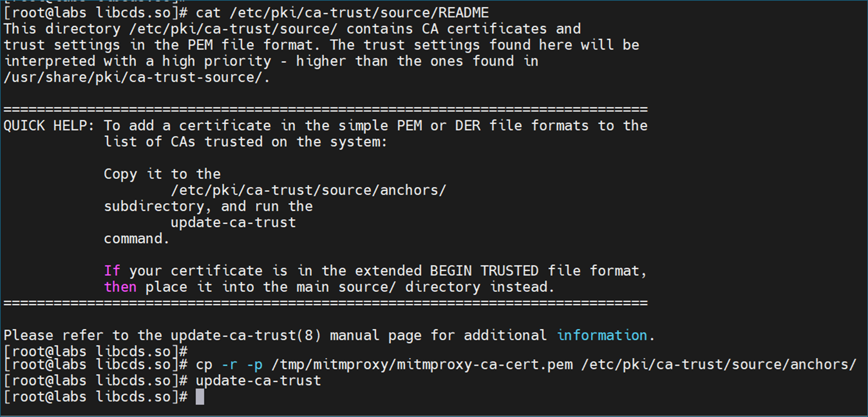The width and height of the screenshot is (868, 417).
Task: Click the "BEGIN TRUSTED" text
Action: coord(483,271)
